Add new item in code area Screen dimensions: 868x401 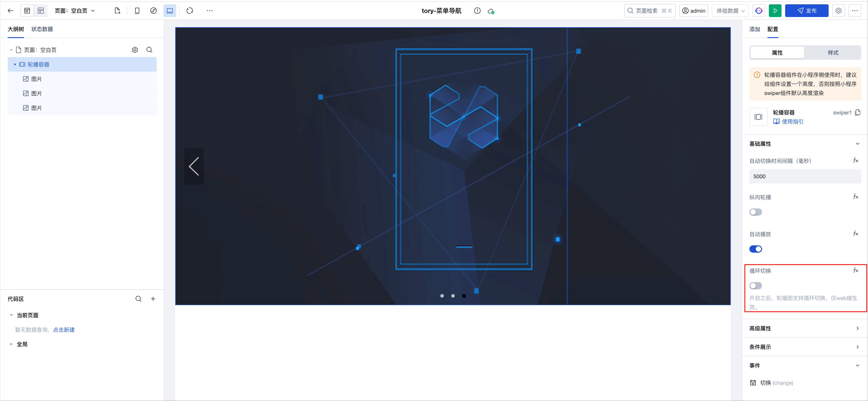(x=153, y=299)
